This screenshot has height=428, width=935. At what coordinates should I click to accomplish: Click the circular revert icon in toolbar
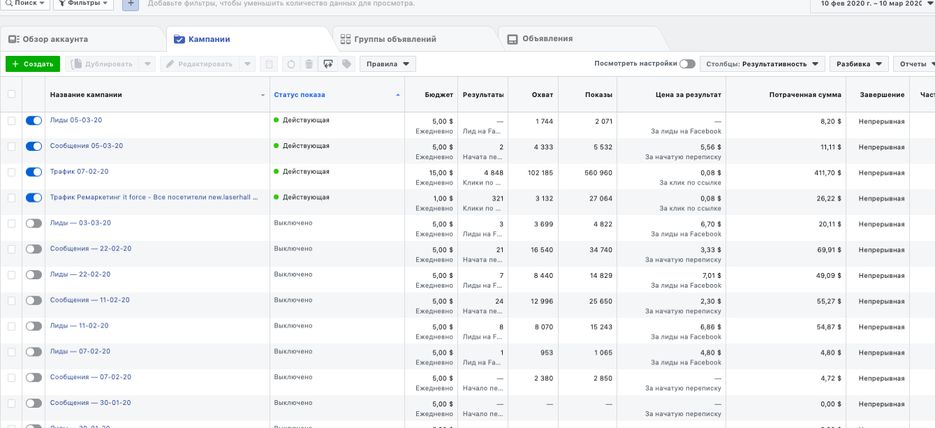coord(290,64)
